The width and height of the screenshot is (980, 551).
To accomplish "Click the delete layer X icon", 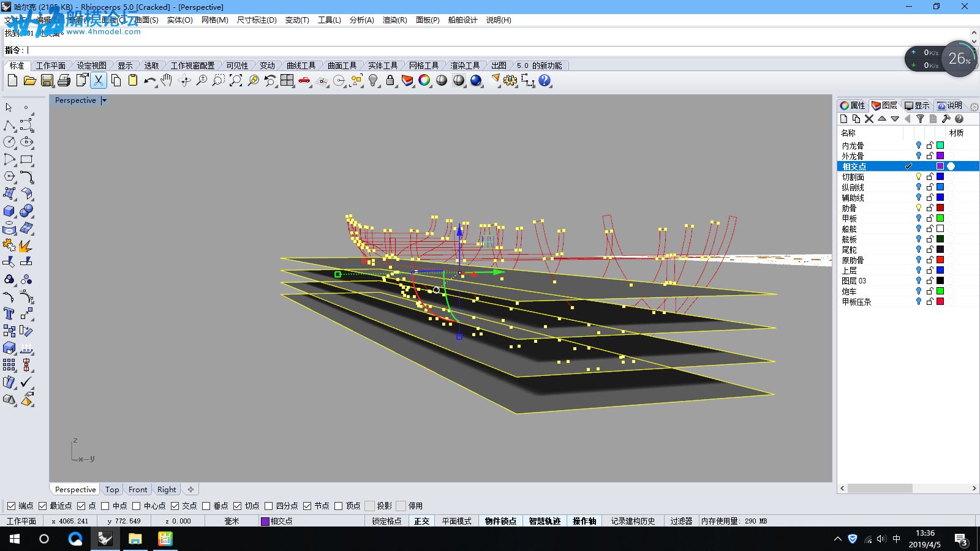I will click(x=869, y=119).
